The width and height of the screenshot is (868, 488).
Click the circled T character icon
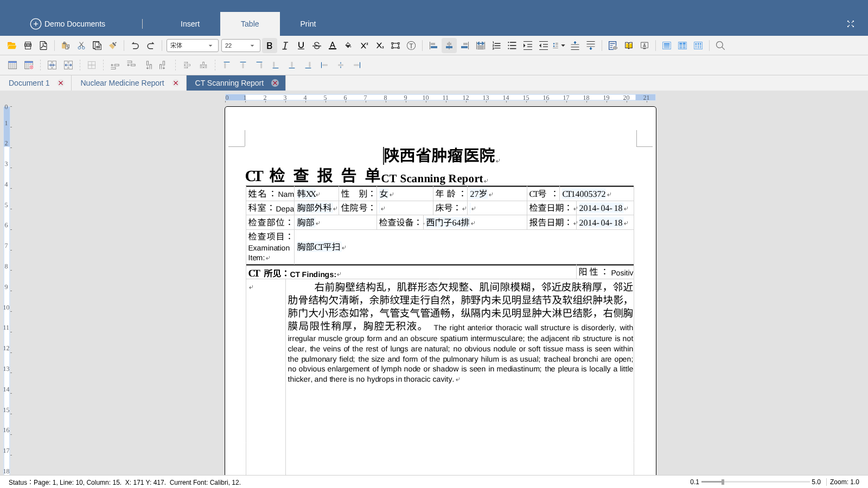pyautogui.click(x=411, y=46)
